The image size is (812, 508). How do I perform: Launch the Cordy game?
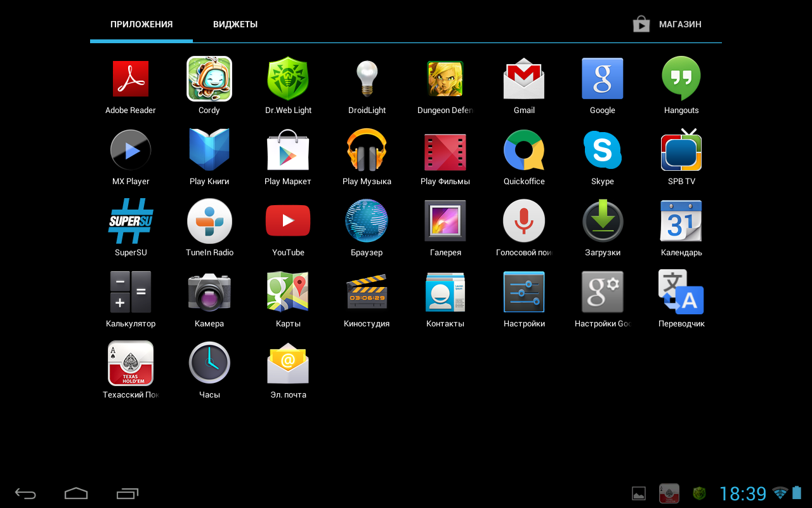pyautogui.click(x=209, y=79)
